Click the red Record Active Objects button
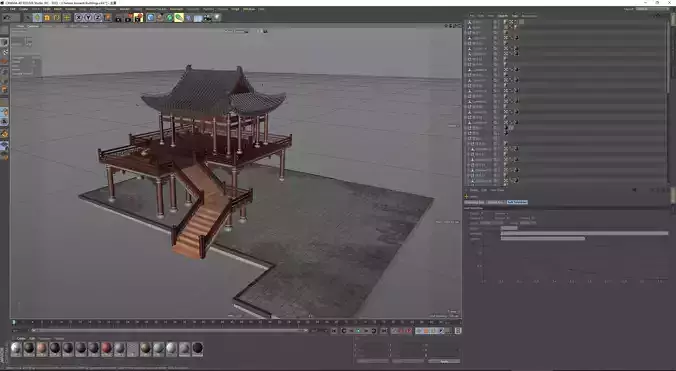This screenshot has height=371, width=676. (x=394, y=330)
